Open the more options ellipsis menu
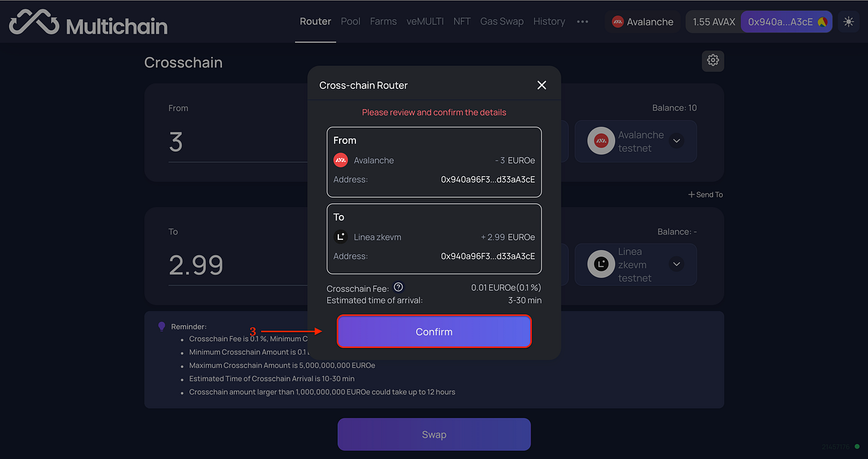868x459 pixels. pos(583,21)
